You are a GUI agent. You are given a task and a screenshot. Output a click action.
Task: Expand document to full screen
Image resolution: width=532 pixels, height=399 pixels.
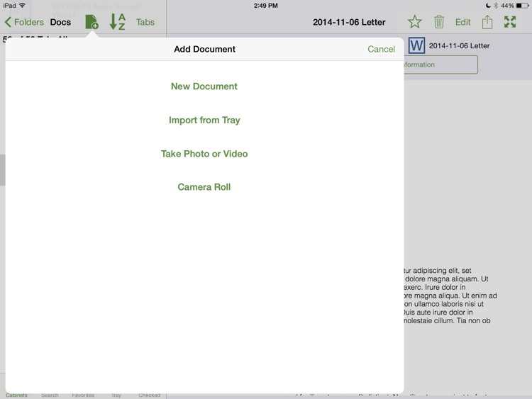coord(510,22)
